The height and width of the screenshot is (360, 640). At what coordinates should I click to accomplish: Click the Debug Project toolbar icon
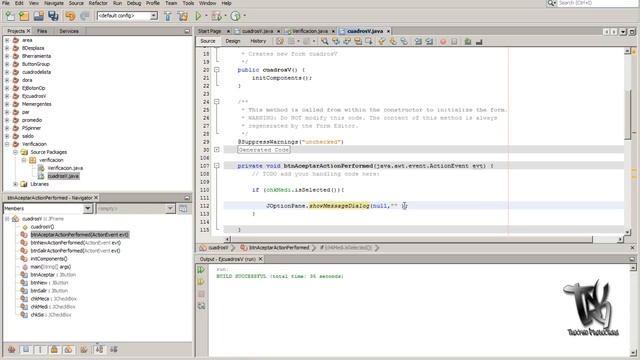click(x=216, y=16)
